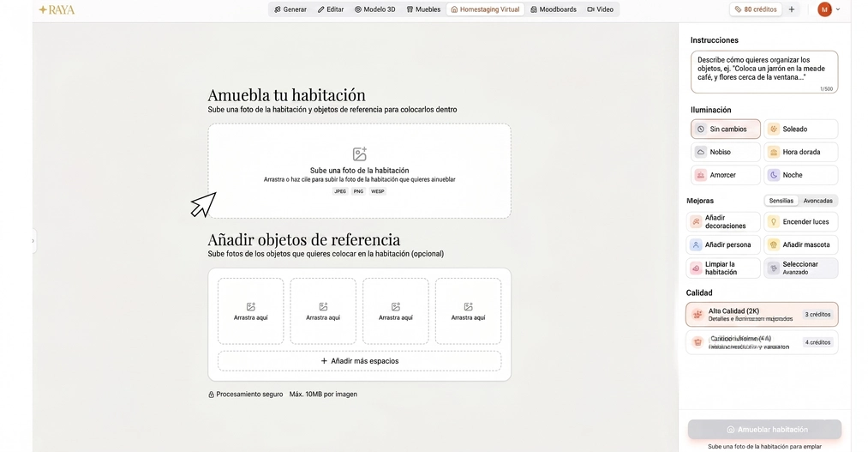868x452 pixels.
Task: Click the second Arrastra aquí slot
Action: [x=323, y=311]
